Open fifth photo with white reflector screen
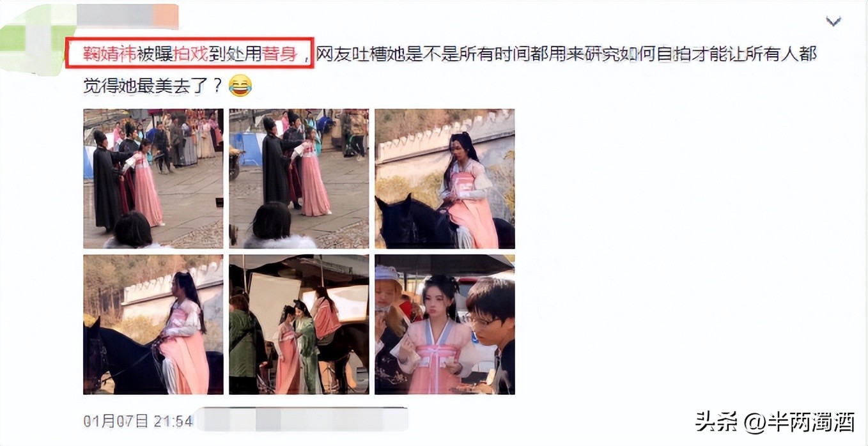 (x=299, y=324)
